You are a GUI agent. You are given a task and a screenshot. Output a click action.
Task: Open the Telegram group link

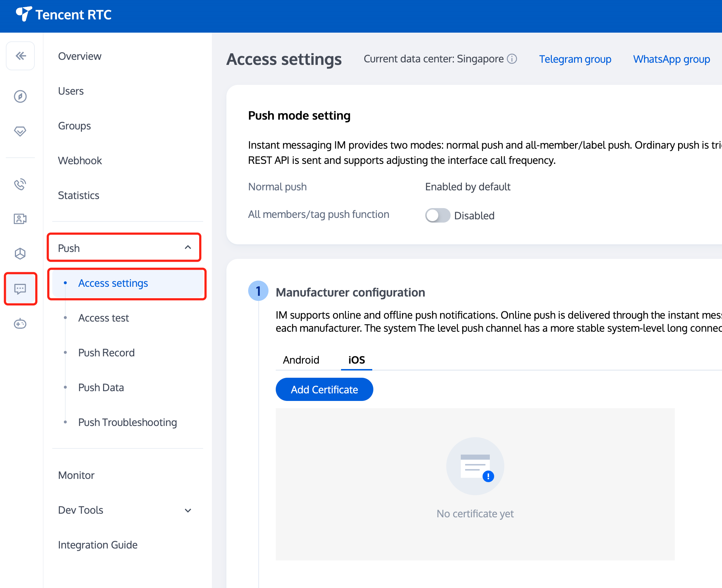pyautogui.click(x=575, y=59)
